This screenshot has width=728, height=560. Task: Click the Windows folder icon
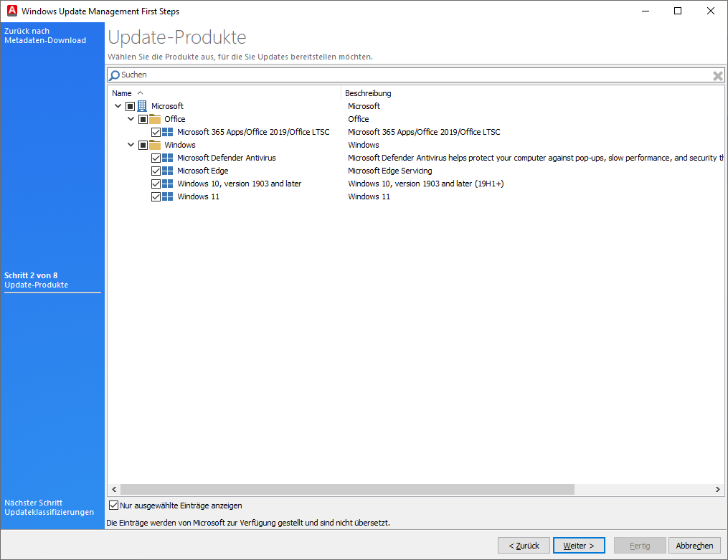[156, 144]
